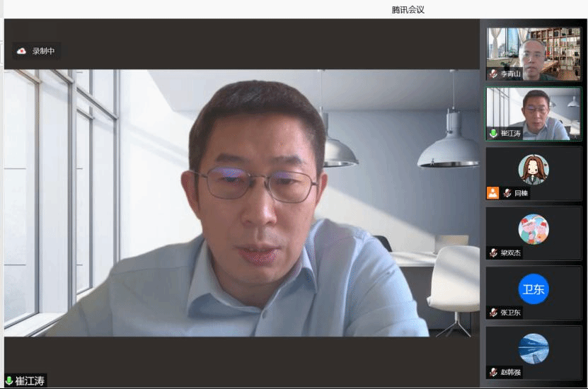Image resolution: width=588 pixels, height=389 pixels.
Task: Click the 张卫东 name label in sidebar
Action: point(510,313)
